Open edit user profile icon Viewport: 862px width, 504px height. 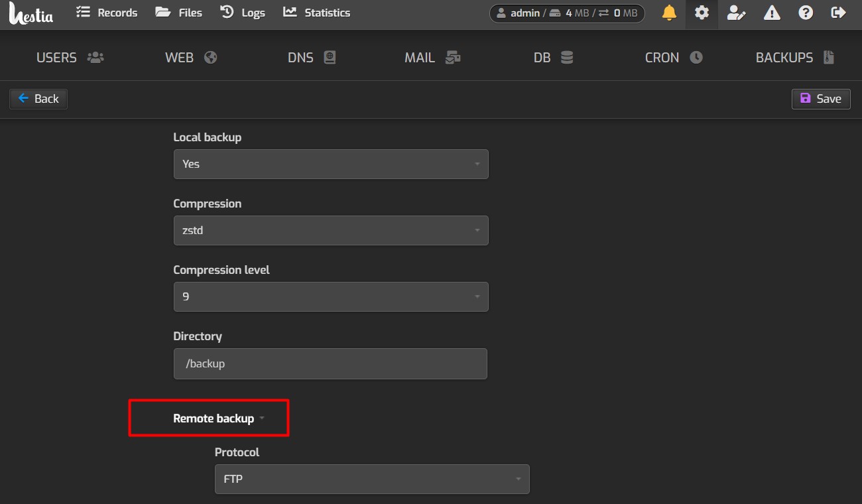[736, 13]
